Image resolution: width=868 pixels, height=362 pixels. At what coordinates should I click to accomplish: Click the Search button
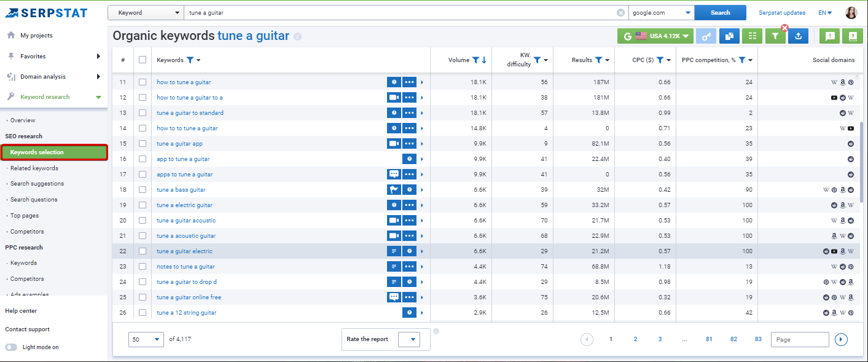point(720,12)
